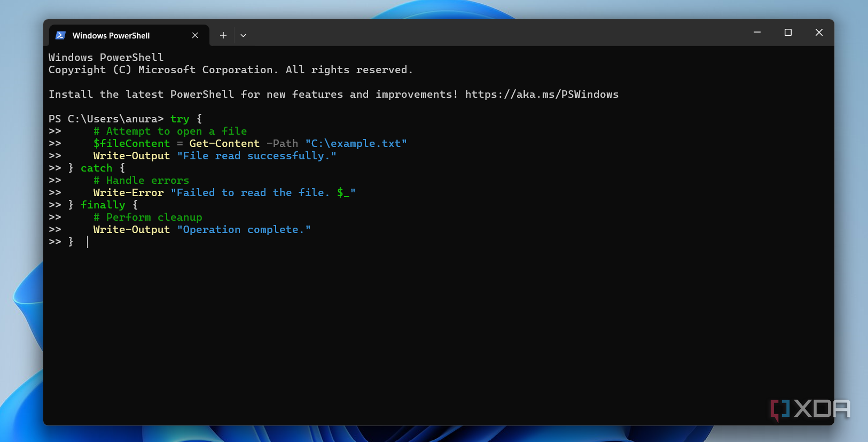The image size is (868, 442).
Task: Click the "C:\example.txt" path string
Action: [x=356, y=144]
